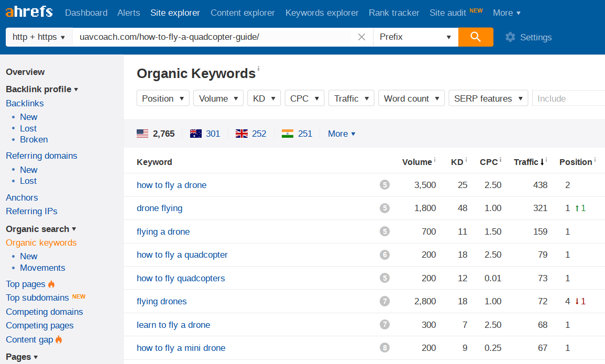Open the Overview sidebar item

click(x=25, y=72)
